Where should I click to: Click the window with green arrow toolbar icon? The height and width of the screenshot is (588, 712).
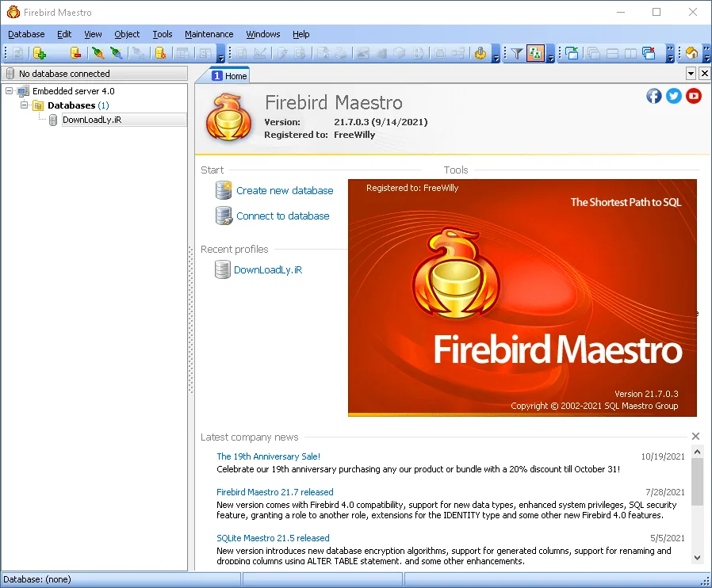tap(572, 54)
